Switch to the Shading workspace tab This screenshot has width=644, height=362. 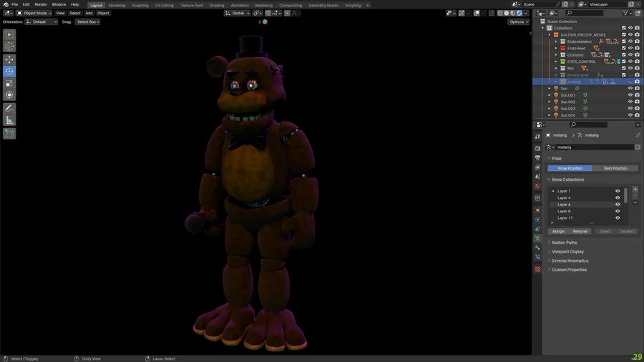tap(217, 5)
